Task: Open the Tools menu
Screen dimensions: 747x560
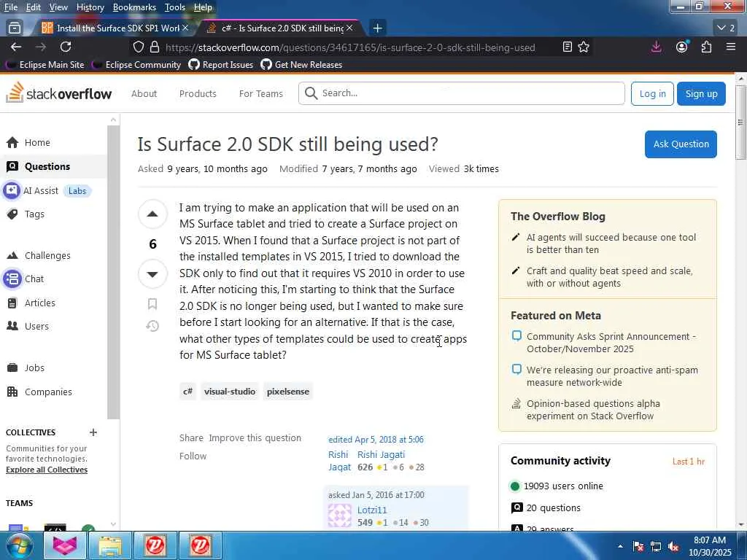Action: (175, 7)
